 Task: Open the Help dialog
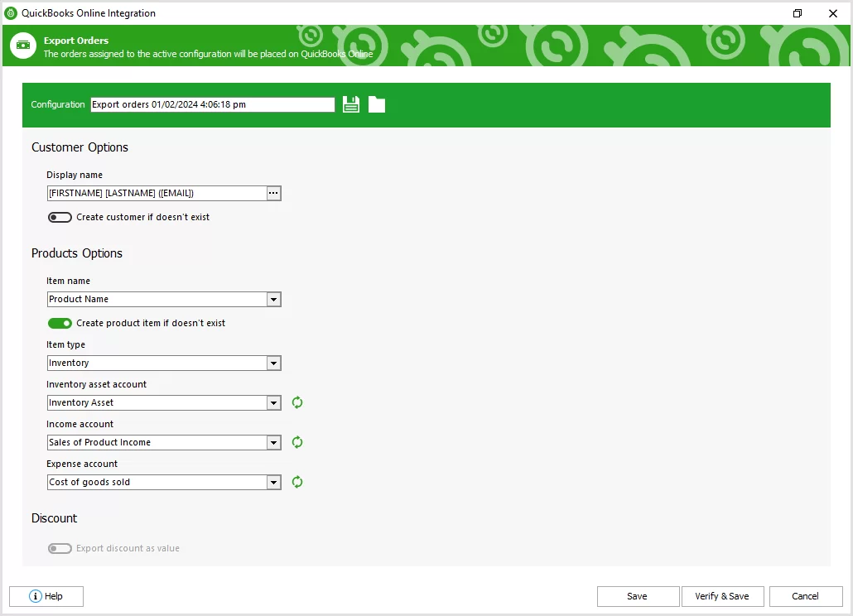click(46, 596)
